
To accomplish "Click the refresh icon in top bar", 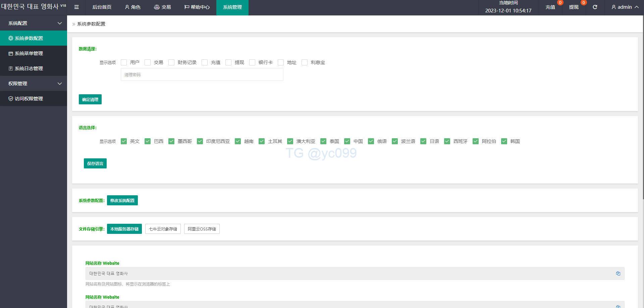I will pos(595,7).
